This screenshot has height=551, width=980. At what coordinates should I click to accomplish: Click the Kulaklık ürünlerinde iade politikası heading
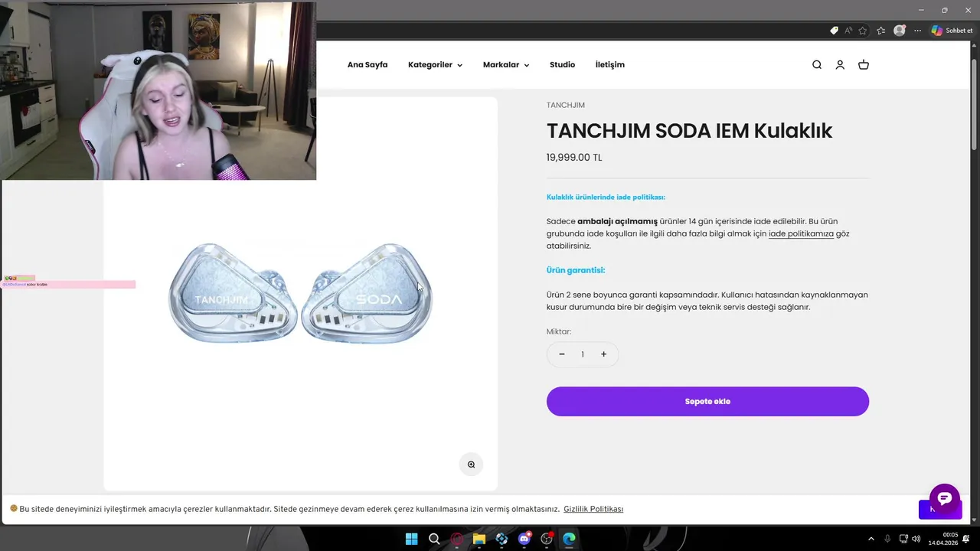[x=606, y=197]
